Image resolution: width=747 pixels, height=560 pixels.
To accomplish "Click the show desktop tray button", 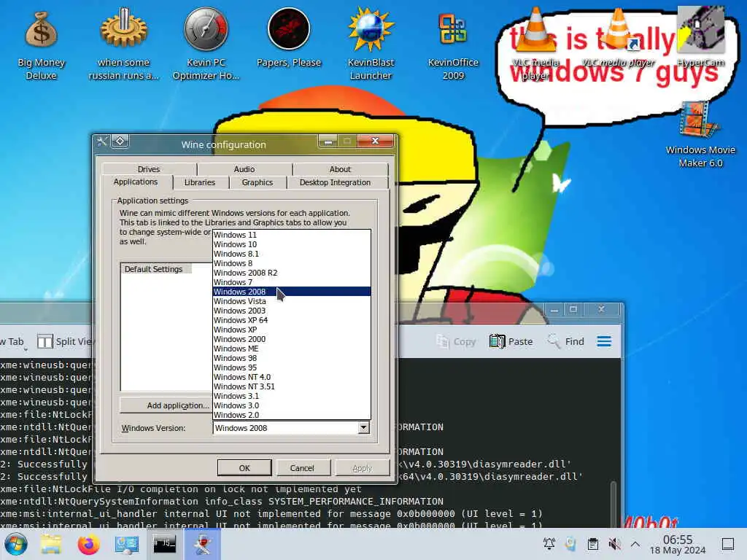I will [728, 544].
